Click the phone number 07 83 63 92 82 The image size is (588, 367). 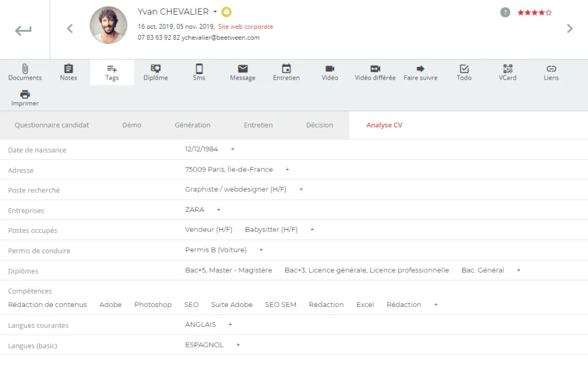pos(159,37)
